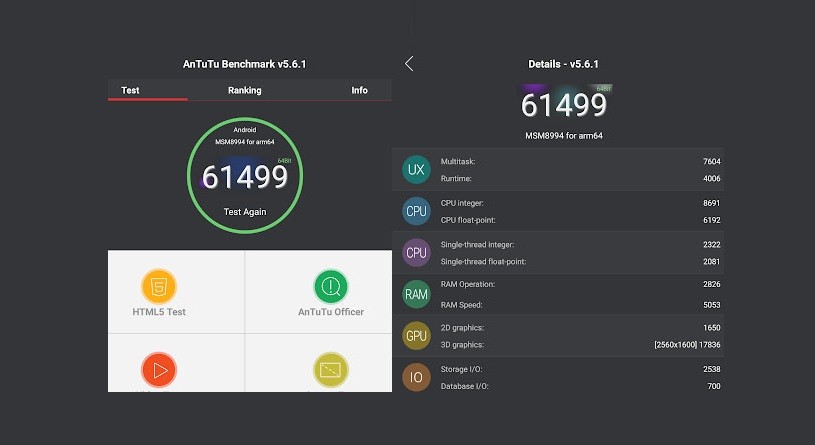The image size is (815, 445).
Task: Click the 2D graphics label
Action: [462, 328]
